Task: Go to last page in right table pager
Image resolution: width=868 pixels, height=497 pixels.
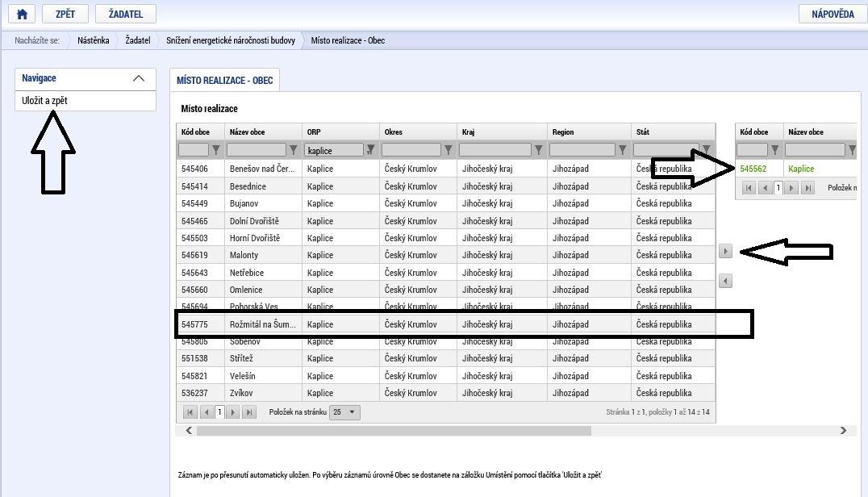Action: pyautogui.click(x=807, y=188)
